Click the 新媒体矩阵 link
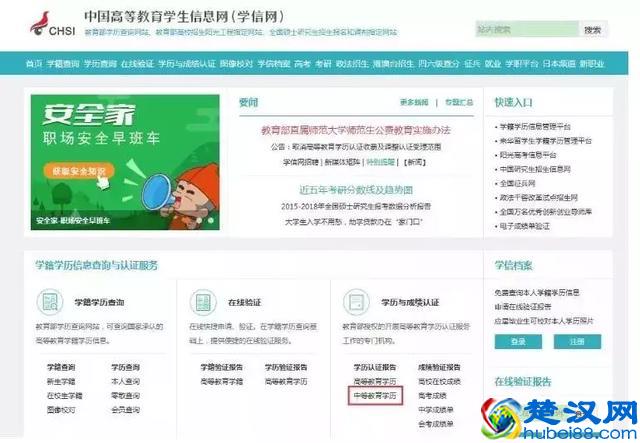The width and height of the screenshot is (640, 443). point(342,162)
